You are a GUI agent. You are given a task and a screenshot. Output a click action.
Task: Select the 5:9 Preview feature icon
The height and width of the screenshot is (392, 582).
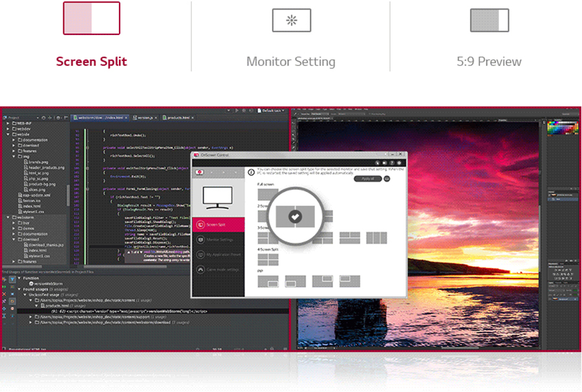(x=490, y=20)
